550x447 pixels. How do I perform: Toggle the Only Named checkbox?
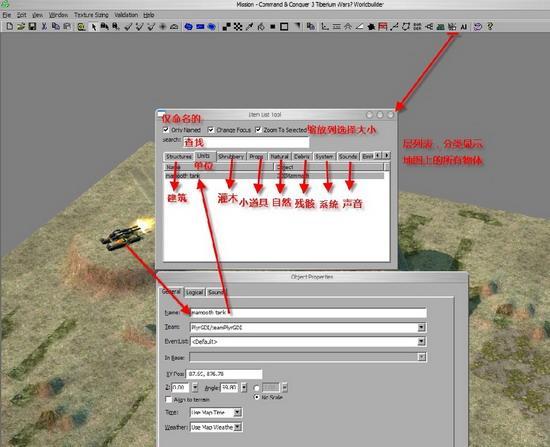(166, 130)
